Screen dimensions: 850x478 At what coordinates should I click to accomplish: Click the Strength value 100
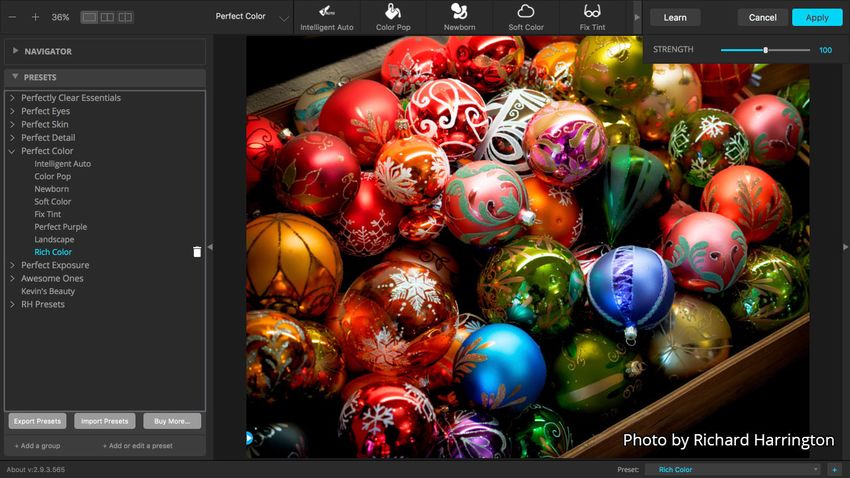point(825,50)
